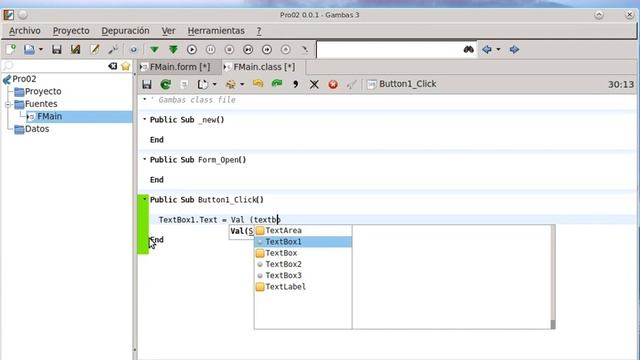Click the project tree filter field
This screenshot has width=640, height=360.
[59, 66]
